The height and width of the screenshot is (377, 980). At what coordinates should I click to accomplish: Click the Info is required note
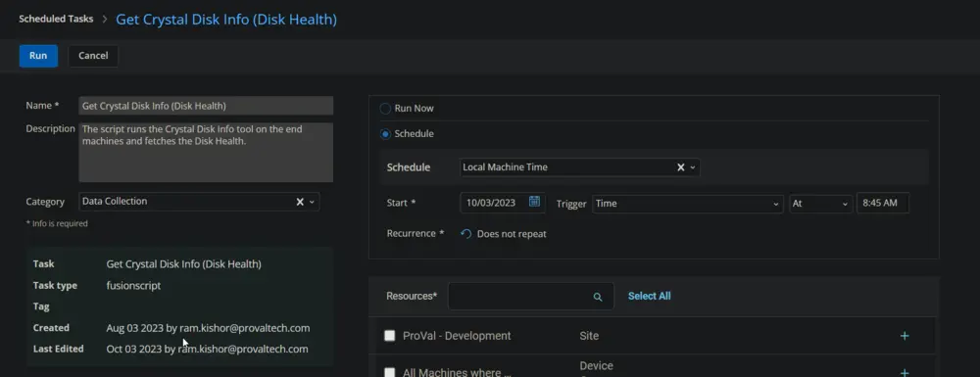click(x=57, y=223)
